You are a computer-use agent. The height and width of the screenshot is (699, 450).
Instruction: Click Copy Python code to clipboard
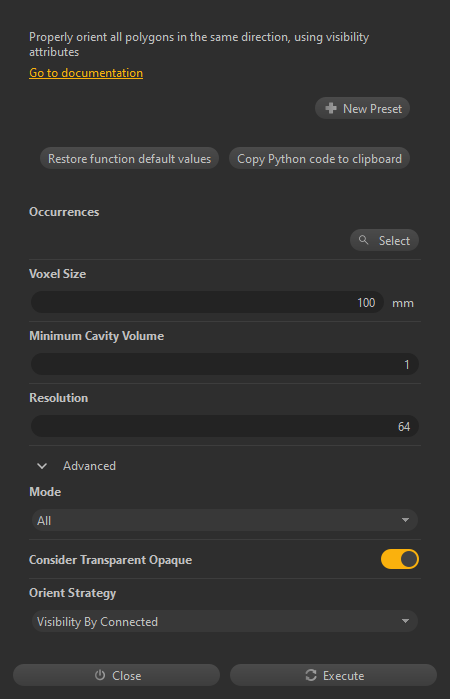319,159
